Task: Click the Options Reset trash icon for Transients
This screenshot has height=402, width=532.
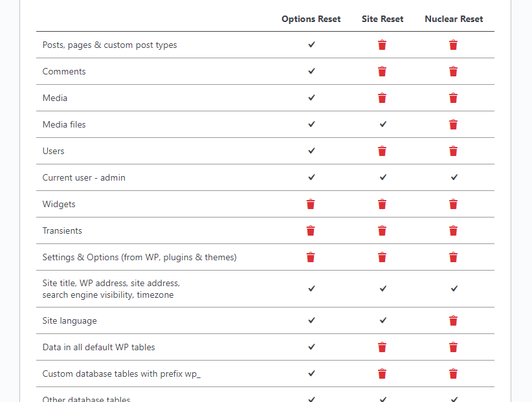Action: click(x=311, y=230)
